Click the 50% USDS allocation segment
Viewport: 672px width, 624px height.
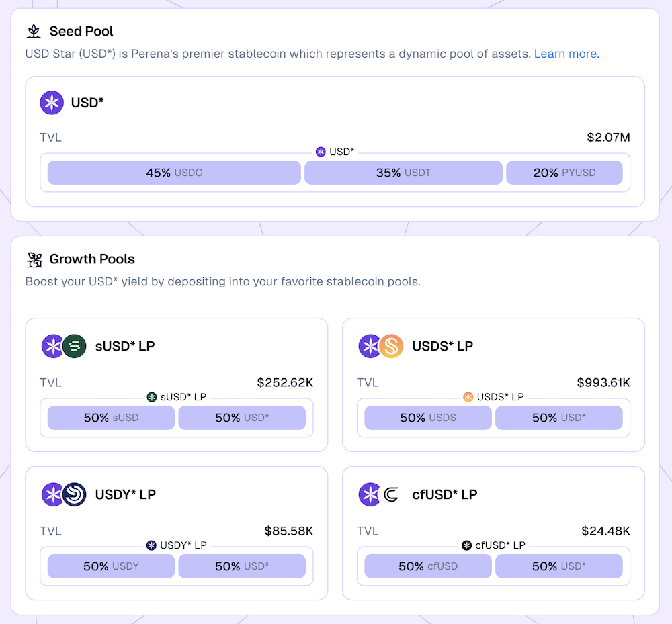(x=428, y=418)
